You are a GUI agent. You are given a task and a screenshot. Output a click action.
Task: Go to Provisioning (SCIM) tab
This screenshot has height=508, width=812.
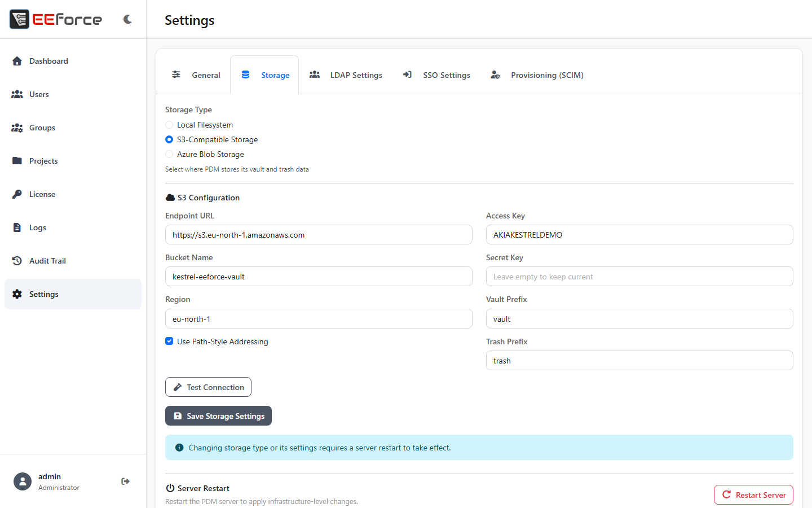coord(537,75)
